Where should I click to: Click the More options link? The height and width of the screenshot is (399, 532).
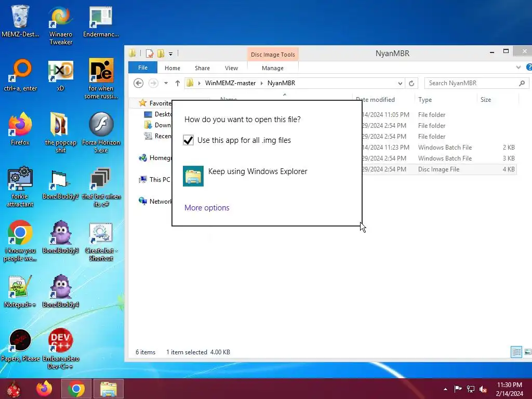coord(207,208)
